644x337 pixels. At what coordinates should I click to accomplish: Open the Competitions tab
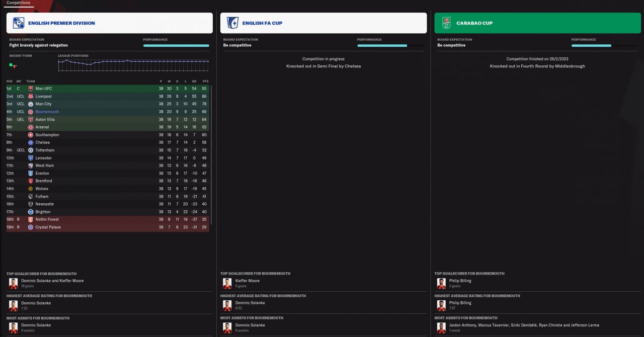18,3
